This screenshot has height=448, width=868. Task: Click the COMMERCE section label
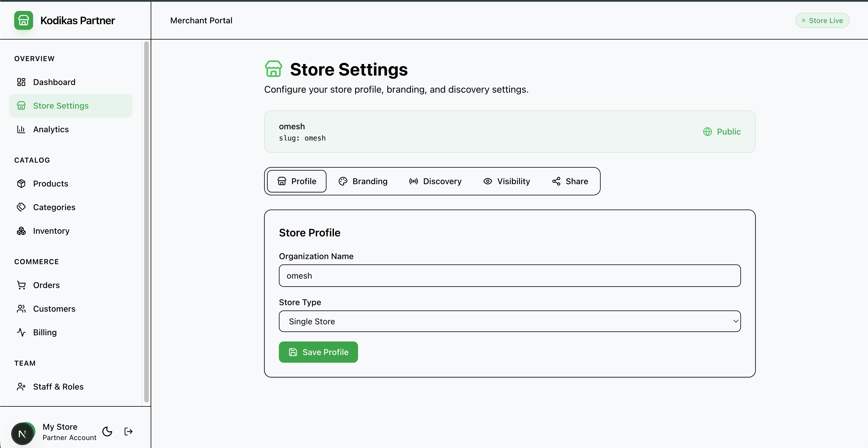(x=36, y=261)
